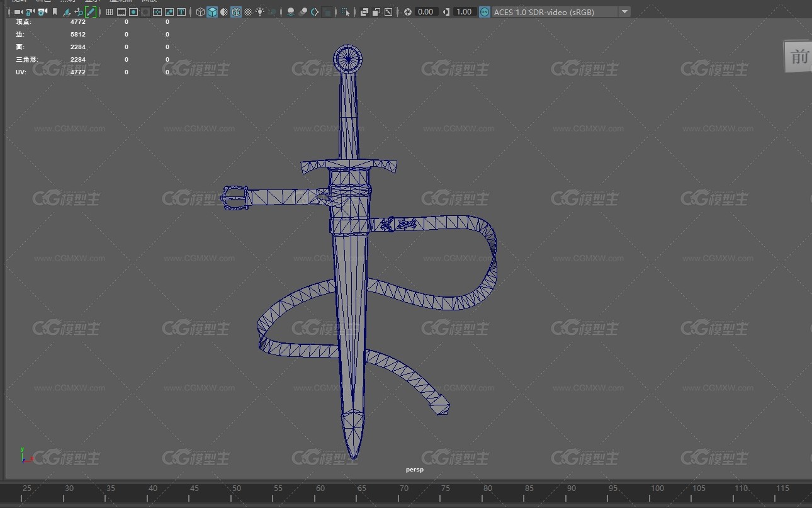The width and height of the screenshot is (812, 508).
Task: Click the Gamma value field 1.00
Action: coord(465,12)
